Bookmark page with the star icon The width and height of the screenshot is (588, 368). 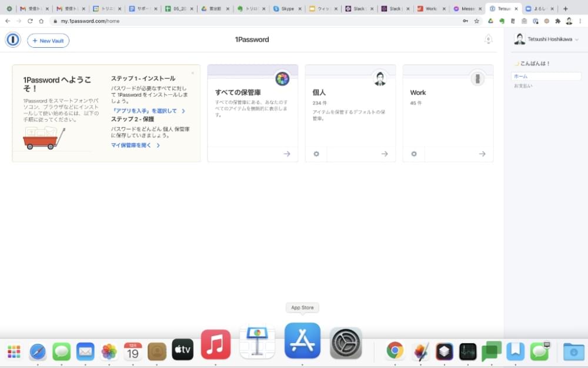click(x=477, y=21)
